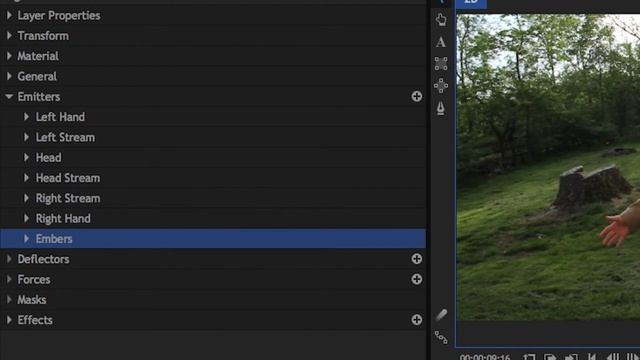Expand the Masks section arrow
This screenshot has width=640, height=360.
tap(9, 300)
